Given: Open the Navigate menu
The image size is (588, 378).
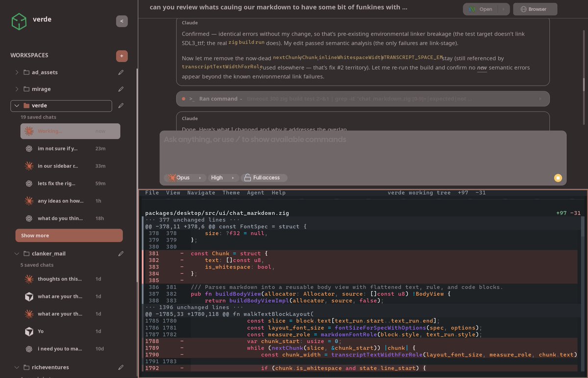Looking at the screenshot, I should coord(201,193).
